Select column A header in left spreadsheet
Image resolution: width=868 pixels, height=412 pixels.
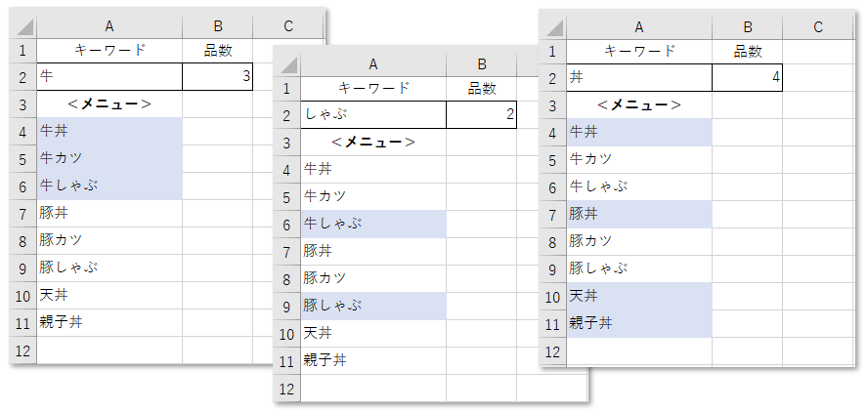[x=109, y=26]
